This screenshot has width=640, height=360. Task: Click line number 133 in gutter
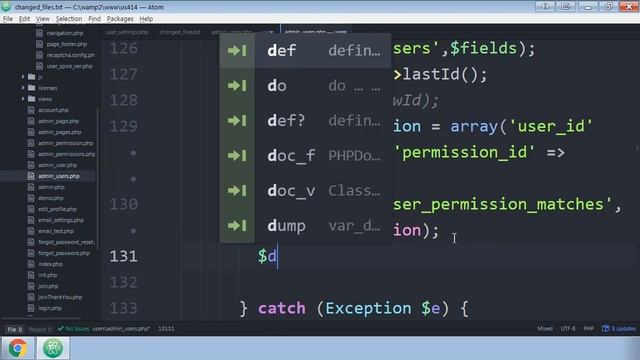point(124,308)
